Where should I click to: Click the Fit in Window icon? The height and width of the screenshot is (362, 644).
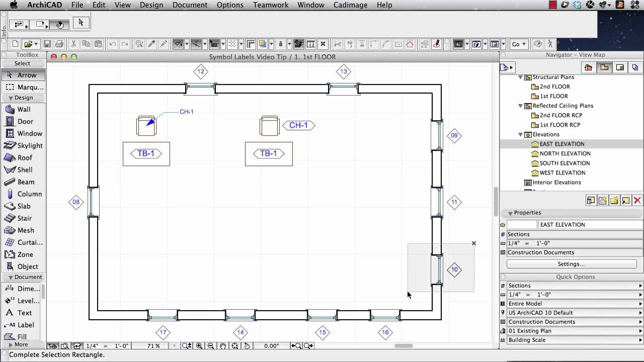[235, 346]
